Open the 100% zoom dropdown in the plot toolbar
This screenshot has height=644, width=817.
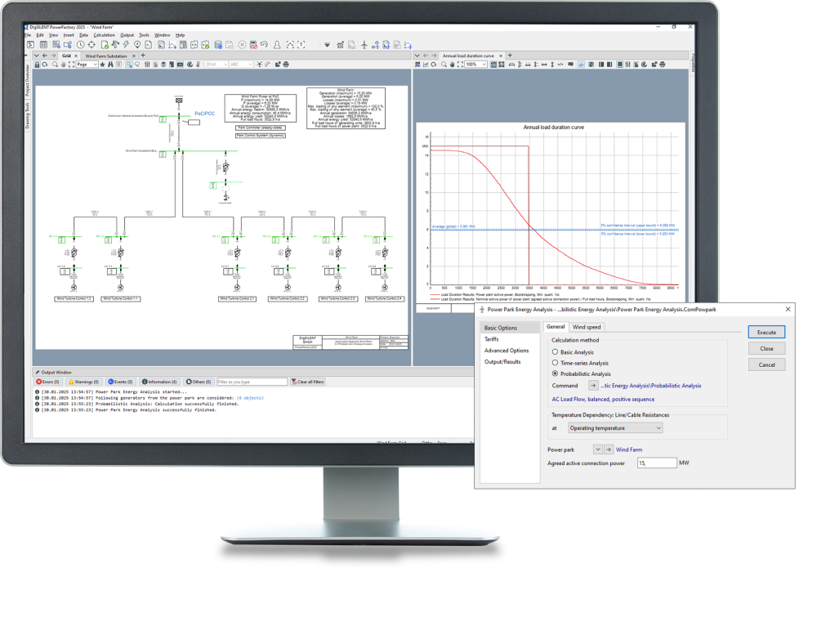(476, 65)
